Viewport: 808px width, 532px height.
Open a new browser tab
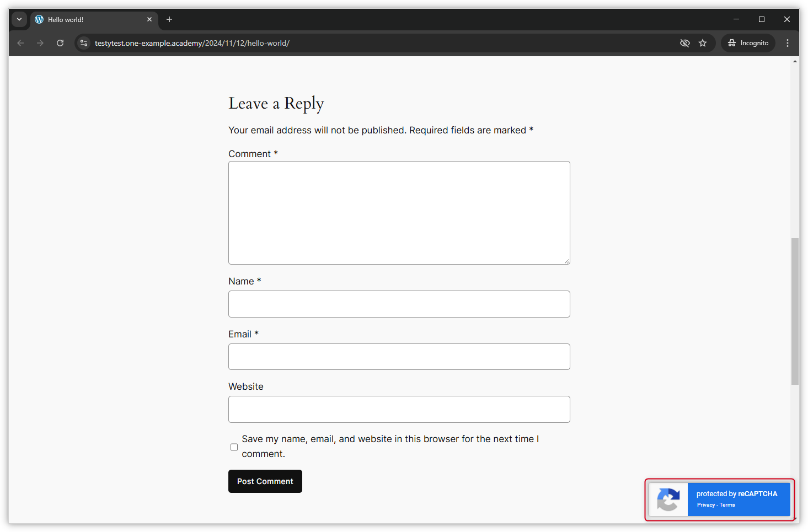169,19
